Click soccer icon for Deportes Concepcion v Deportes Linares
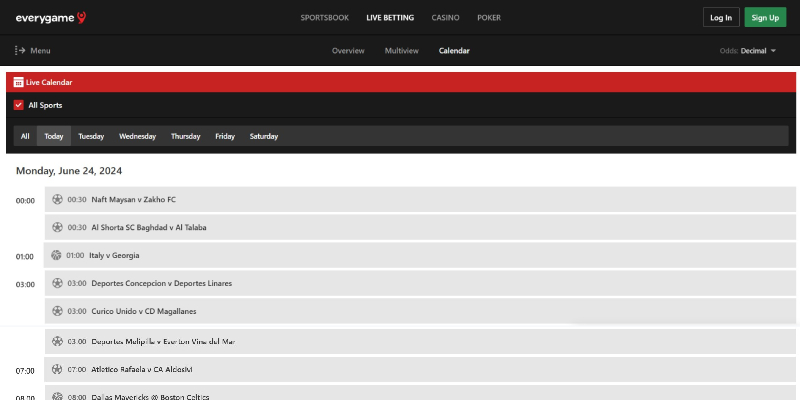Screen dimensions: 800x400 (58, 283)
